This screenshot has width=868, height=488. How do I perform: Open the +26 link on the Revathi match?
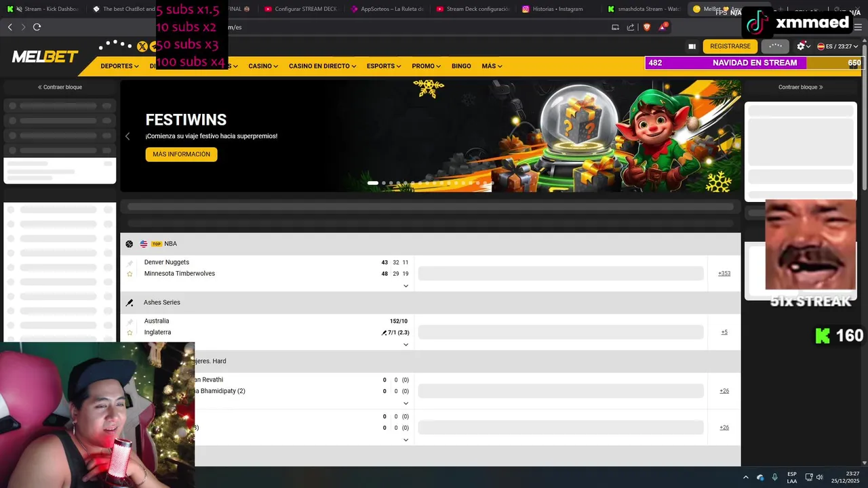724,391
